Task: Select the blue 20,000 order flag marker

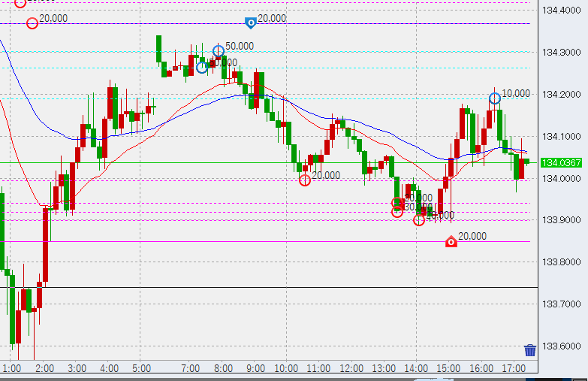Action: coord(251,23)
